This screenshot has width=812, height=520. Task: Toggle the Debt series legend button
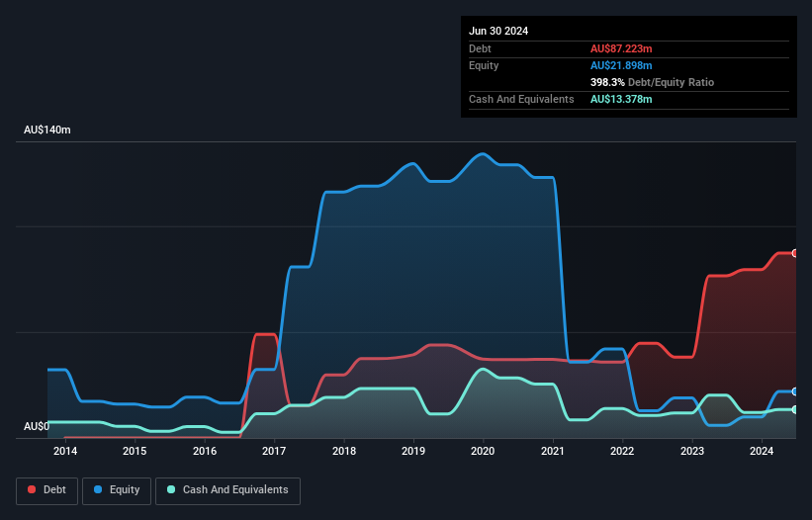point(47,490)
